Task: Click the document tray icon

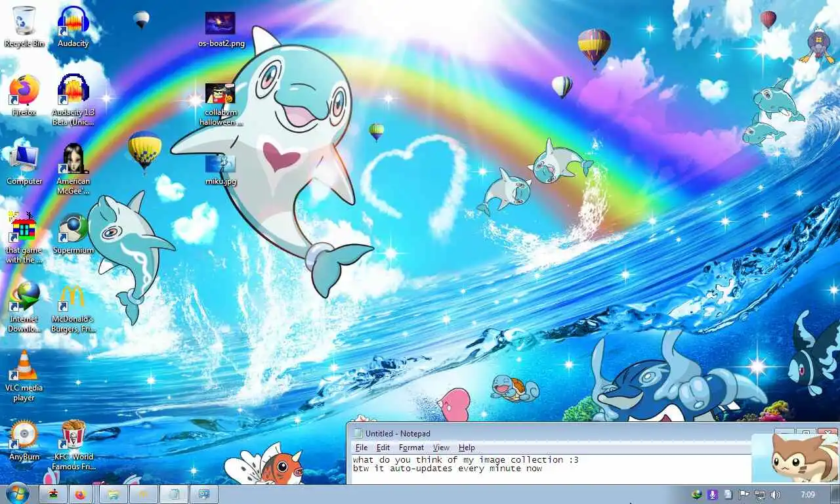Action: pos(728,495)
